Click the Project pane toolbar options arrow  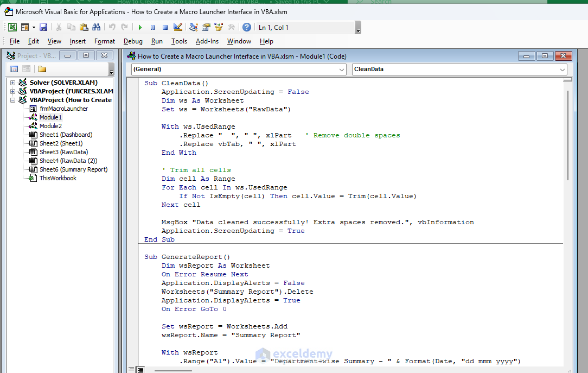tap(111, 69)
